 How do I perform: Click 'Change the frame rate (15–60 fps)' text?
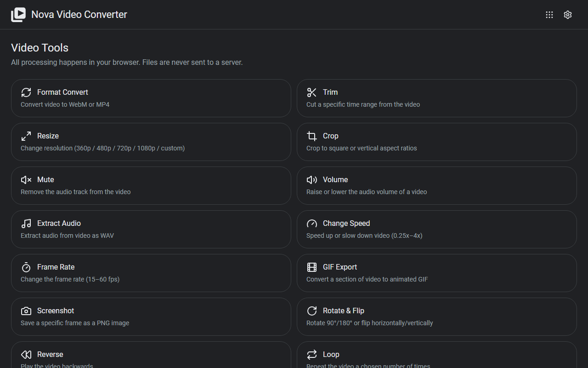pyautogui.click(x=70, y=279)
